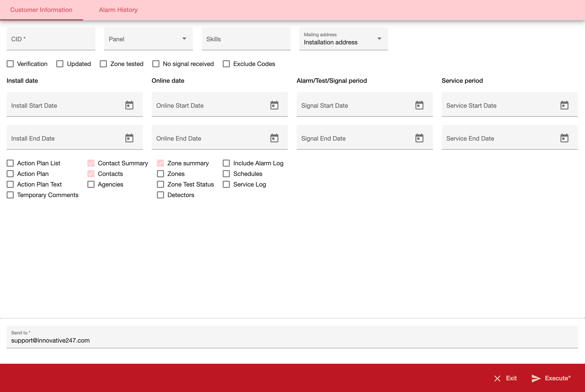Viewport: 585px width, 392px height.
Task: Open the Signal Start Date calendar picker
Action: (x=419, y=105)
